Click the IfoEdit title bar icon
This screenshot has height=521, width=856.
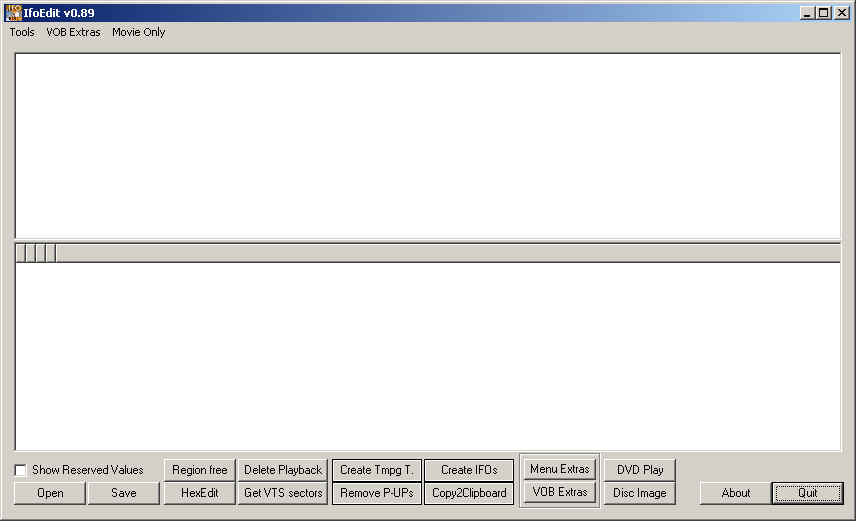coord(13,13)
